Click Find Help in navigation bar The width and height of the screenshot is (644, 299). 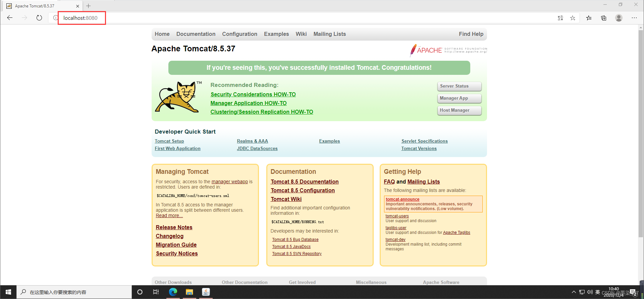(x=471, y=34)
